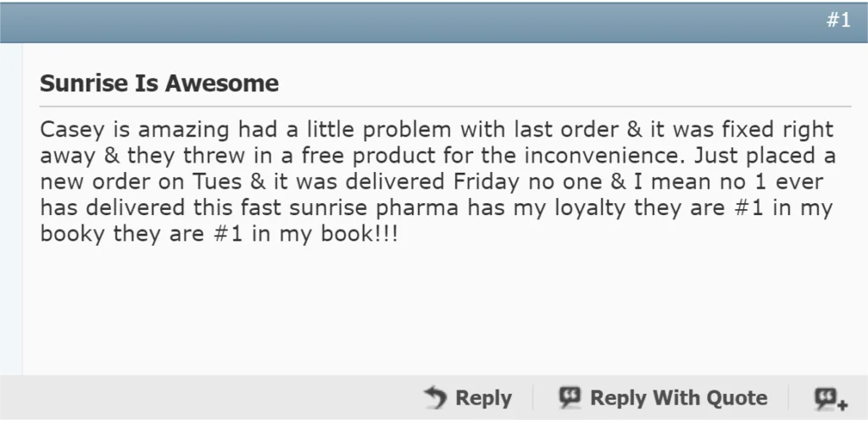Click the word Casey in the post
This screenshot has width=868, height=431.
click(x=68, y=130)
